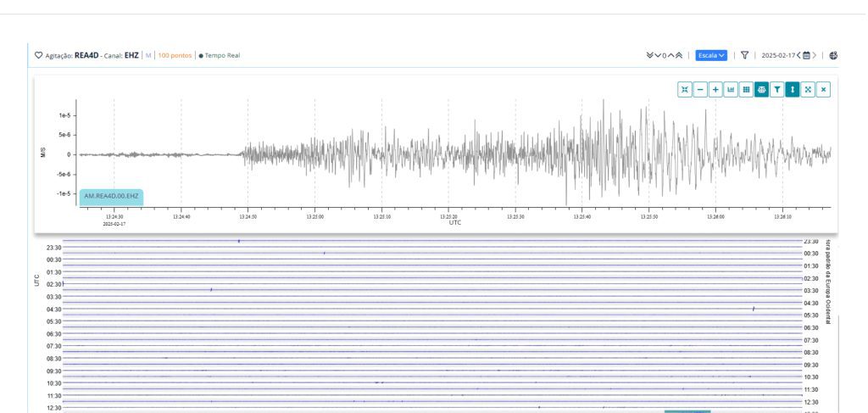This screenshot has height=413, width=868.
Task: Click the 13:24:50 tick on time axis
Action: [248, 217]
